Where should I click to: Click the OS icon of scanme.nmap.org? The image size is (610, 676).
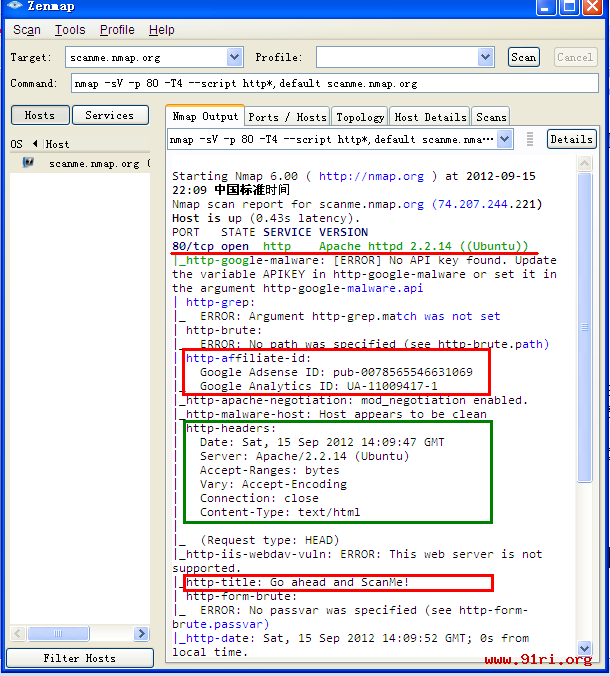pos(28,163)
